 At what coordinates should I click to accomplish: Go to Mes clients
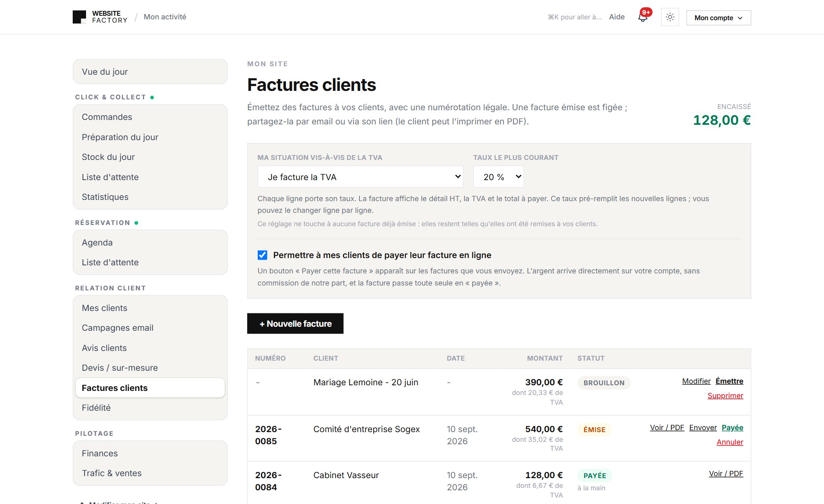point(150,308)
